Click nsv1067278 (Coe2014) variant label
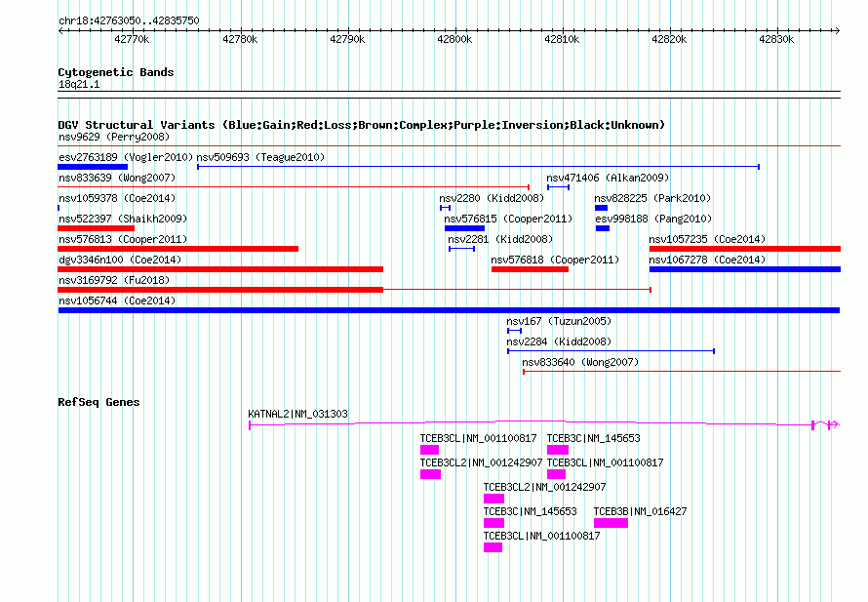The image size is (868, 602). (x=707, y=260)
